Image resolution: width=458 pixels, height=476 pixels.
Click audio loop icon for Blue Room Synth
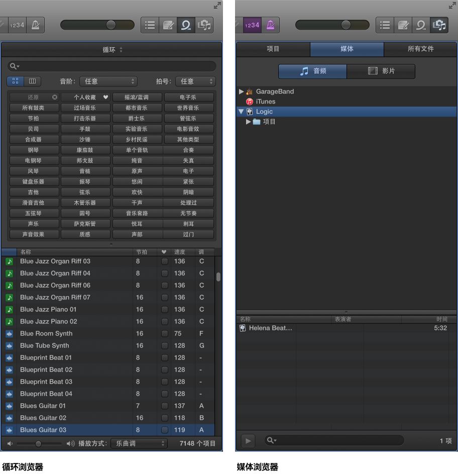[x=10, y=333]
